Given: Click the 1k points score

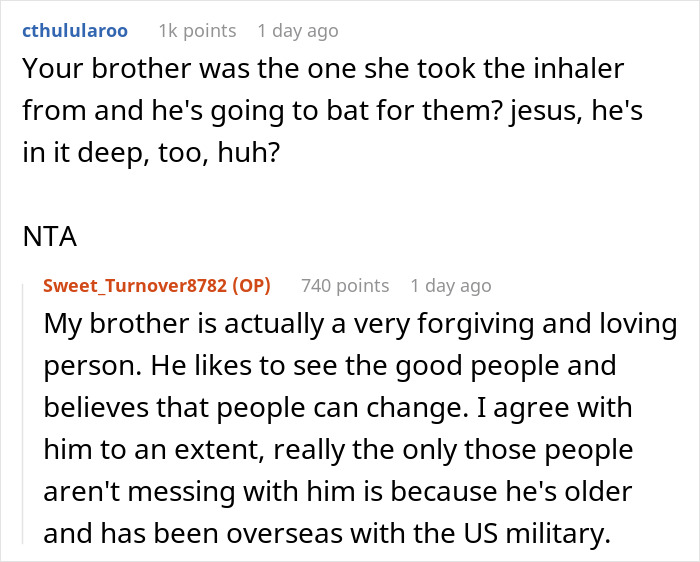Looking at the screenshot, I should 197,31.
